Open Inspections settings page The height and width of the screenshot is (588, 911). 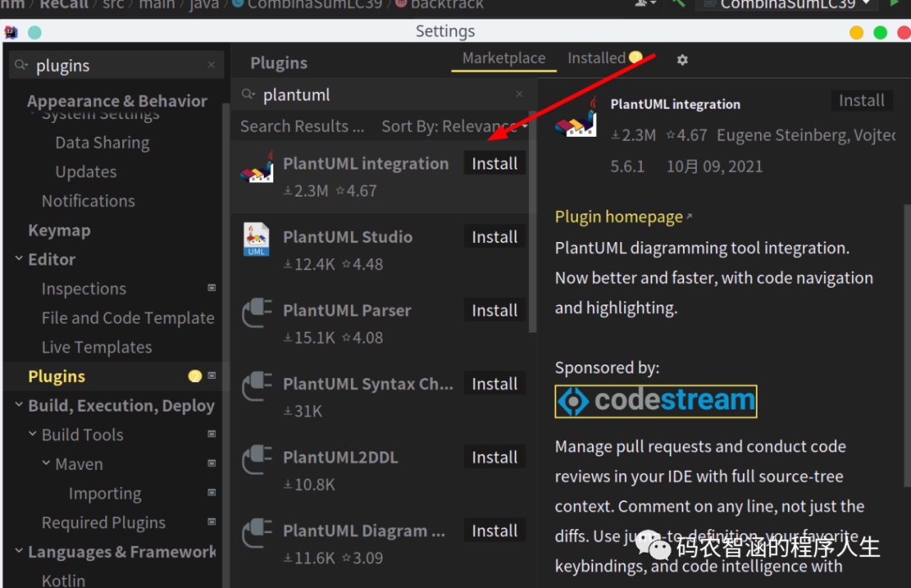[84, 289]
